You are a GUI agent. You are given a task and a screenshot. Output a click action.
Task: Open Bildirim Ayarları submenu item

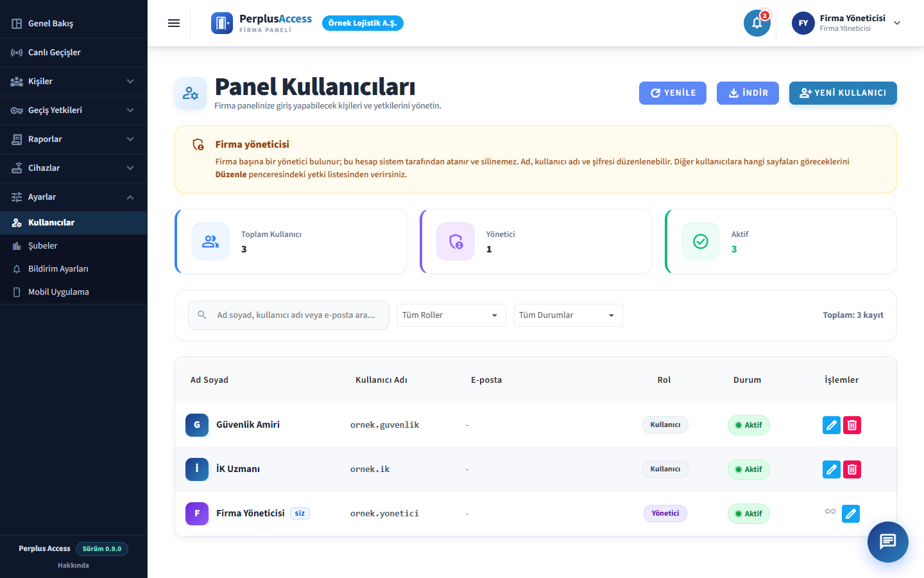click(74, 269)
